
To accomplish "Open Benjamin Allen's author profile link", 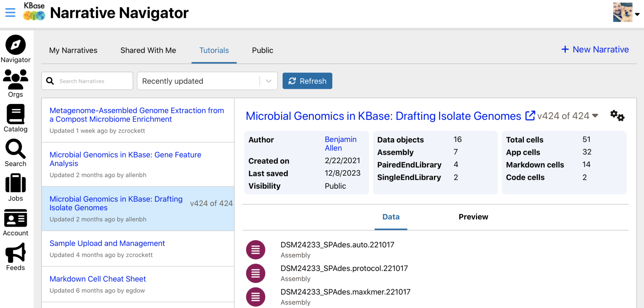I will tap(341, 144).
